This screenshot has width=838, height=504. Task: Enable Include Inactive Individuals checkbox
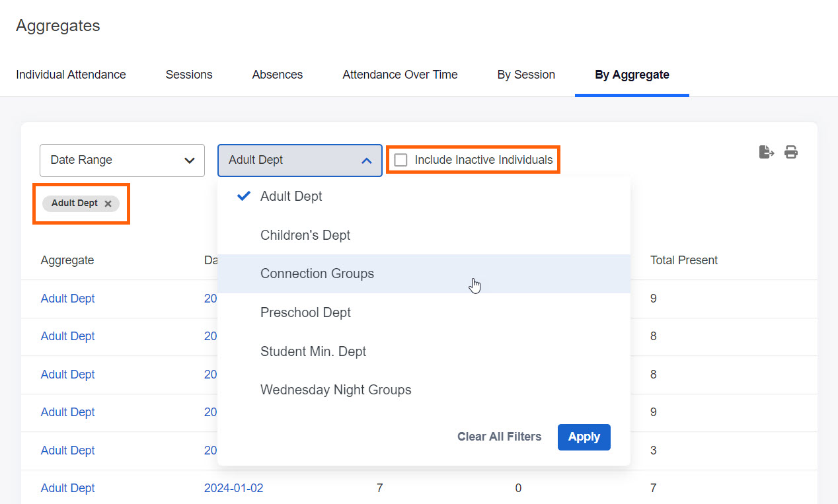pyautogui.click(x=401, y=160)
